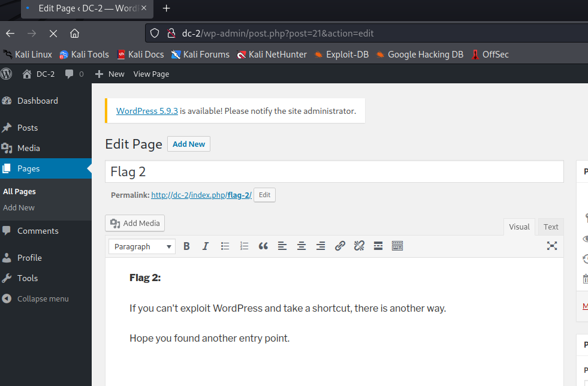Switch to the Visual editor tab
The height and width of the screenshot is (386, 588).
pyautogui.click(x=519, y=227)
